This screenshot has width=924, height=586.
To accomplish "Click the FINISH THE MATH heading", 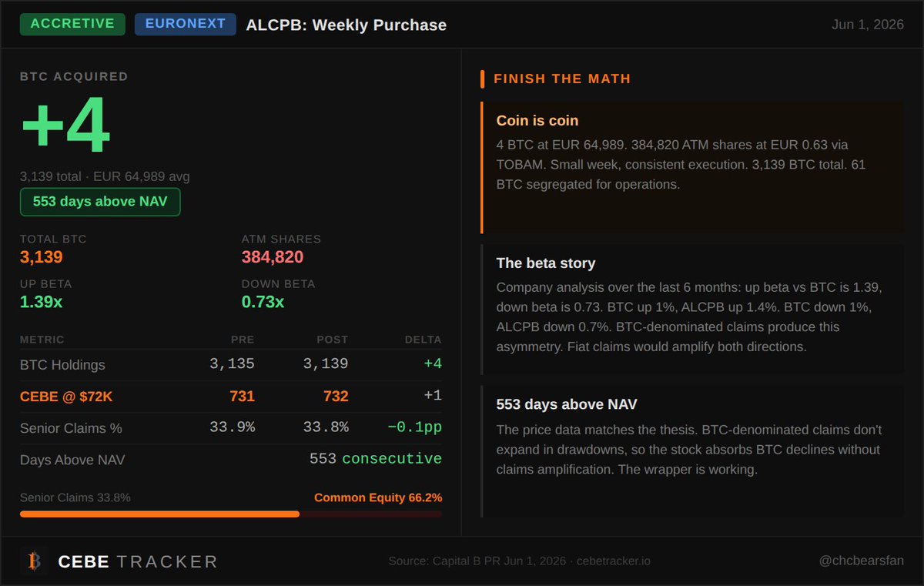I will point(562,79).
